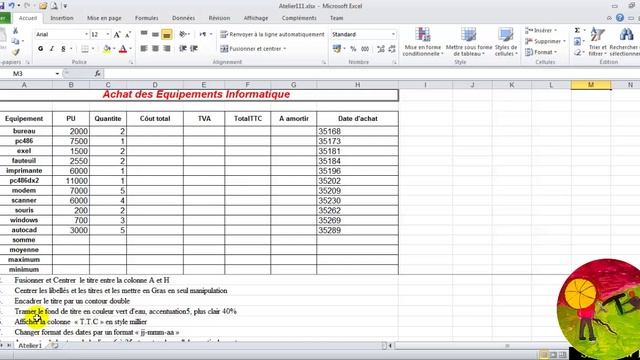Image resolution: width=640 pixels, height=360 pixels.
Task: Toggle italic (I) formatting
Action: (x=52, y=49)
